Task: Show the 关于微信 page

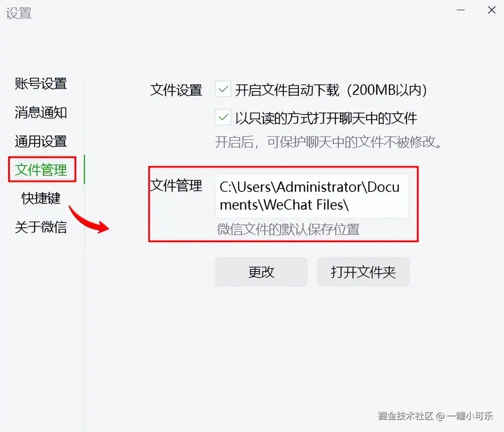Action: point(41,227)
